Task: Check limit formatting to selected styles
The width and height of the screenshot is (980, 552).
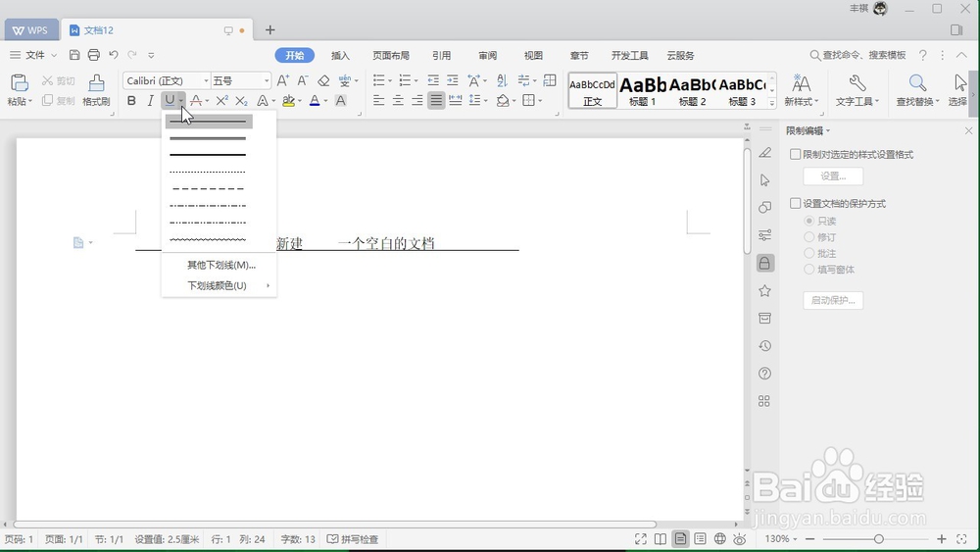Action: click(x=795, y=154)
